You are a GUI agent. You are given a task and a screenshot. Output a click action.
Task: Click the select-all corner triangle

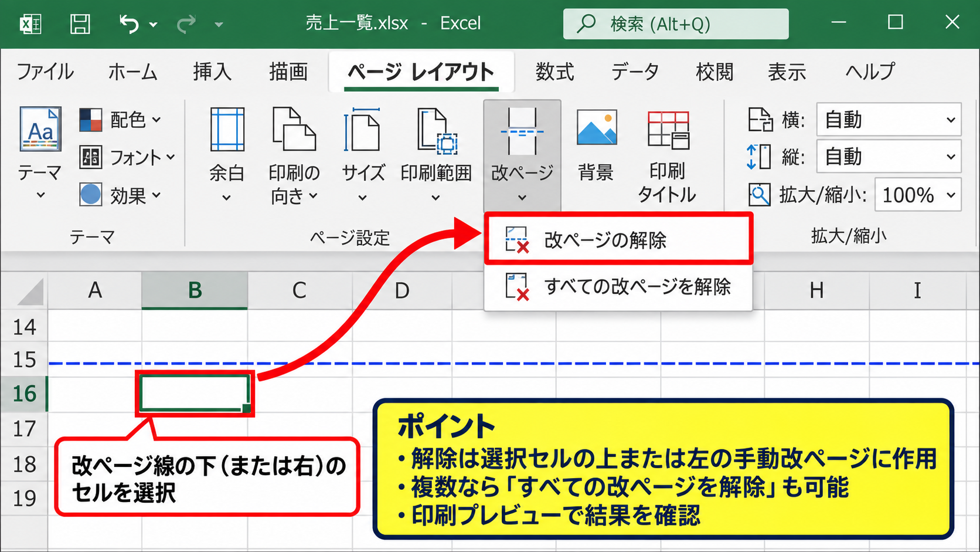coord(30,292)
